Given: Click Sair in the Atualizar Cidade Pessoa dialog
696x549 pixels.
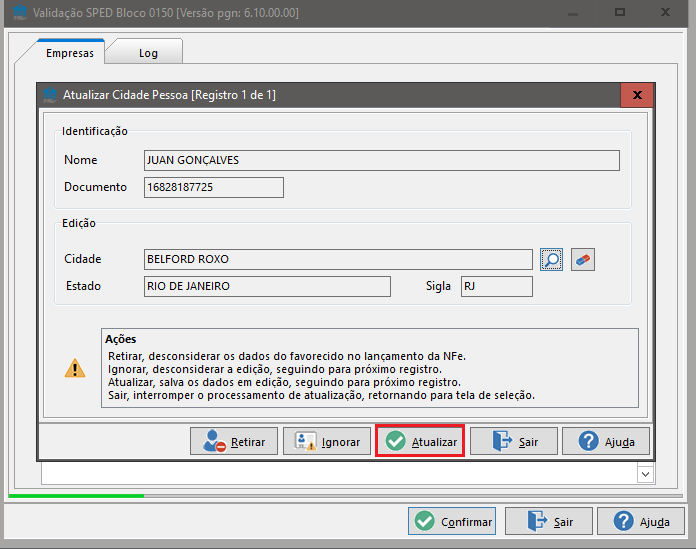Looking at the screenshot, I should [x=514, y=441].
